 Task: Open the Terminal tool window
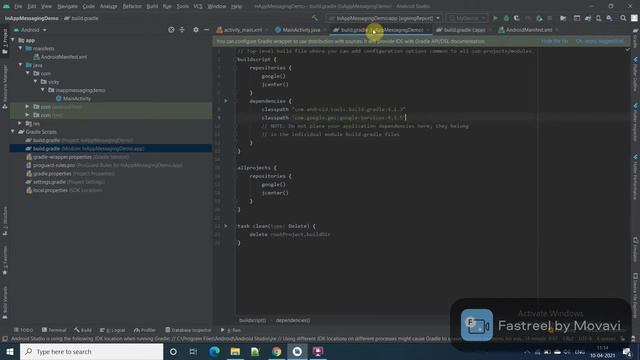click(x=54, y=330)
